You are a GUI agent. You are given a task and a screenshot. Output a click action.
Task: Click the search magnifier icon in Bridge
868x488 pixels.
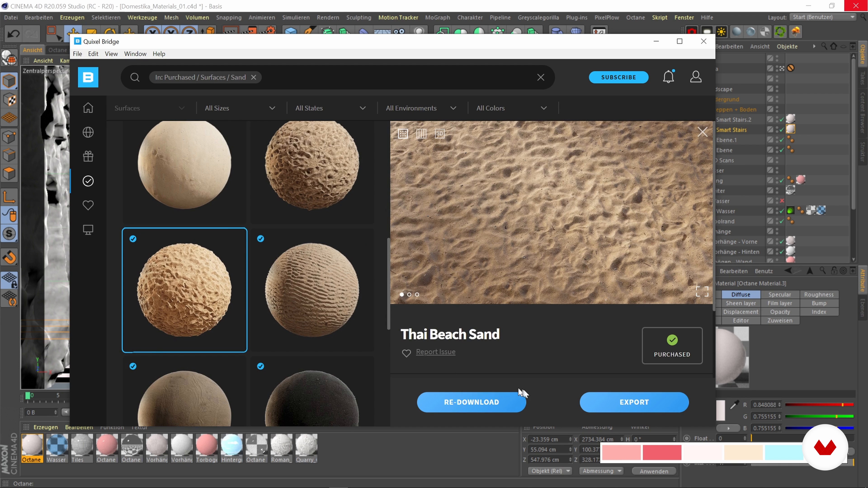click(x=135, y=77)
